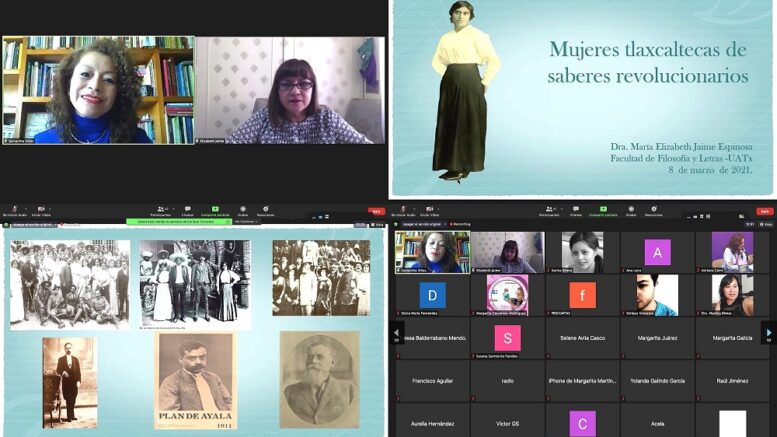
Task: Toggle microphone audio in right meeting toolbar
Action: click(403, 211)
